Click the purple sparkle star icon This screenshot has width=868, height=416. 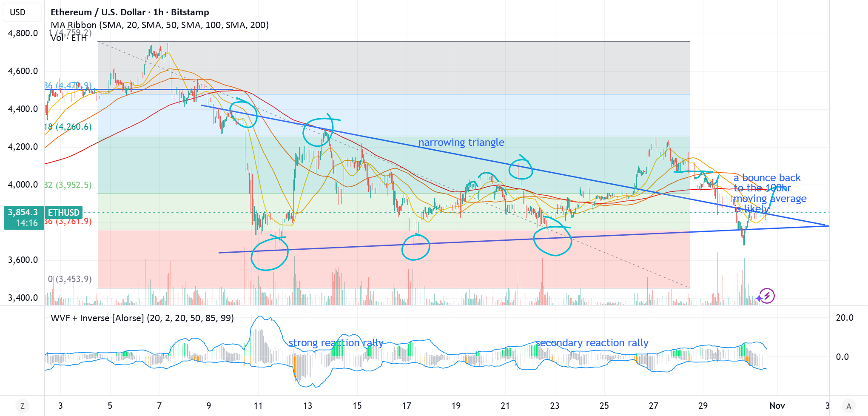tap(759, 299)
